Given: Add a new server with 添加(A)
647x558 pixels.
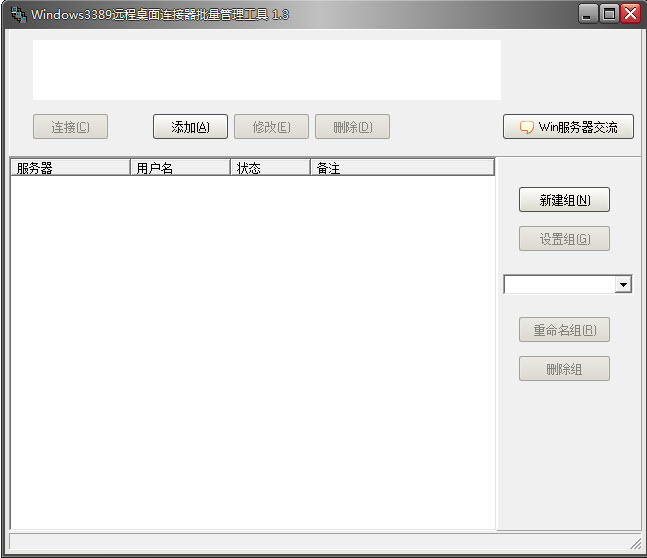Looking at the screenshot, I should tap(190, 127).
